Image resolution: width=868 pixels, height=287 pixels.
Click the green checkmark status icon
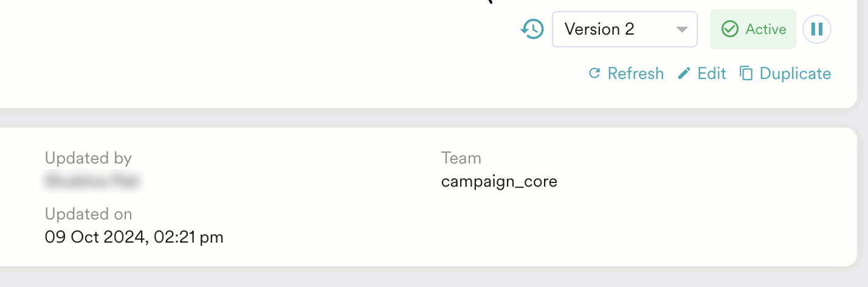[x=729, y=29]
